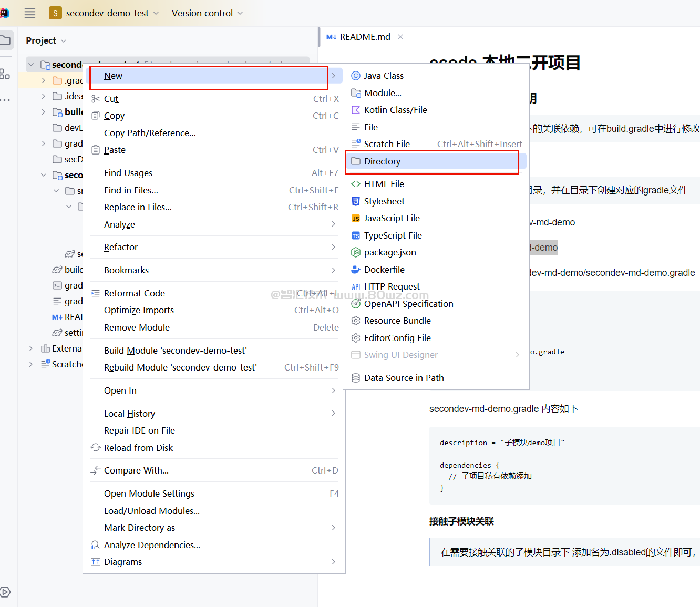Choose Reformat Code from the context menu
The image size is (700, 607).
[x=135, y=293]
